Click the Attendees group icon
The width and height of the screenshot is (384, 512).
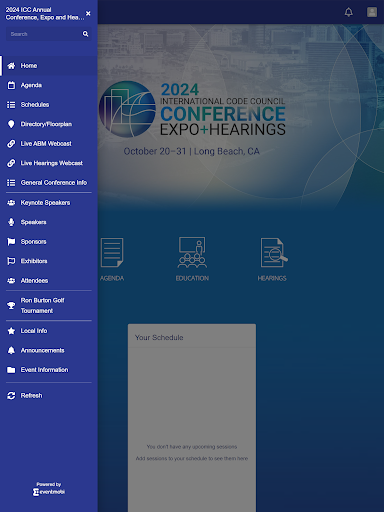pyautogui.click(x=11, y=281)
